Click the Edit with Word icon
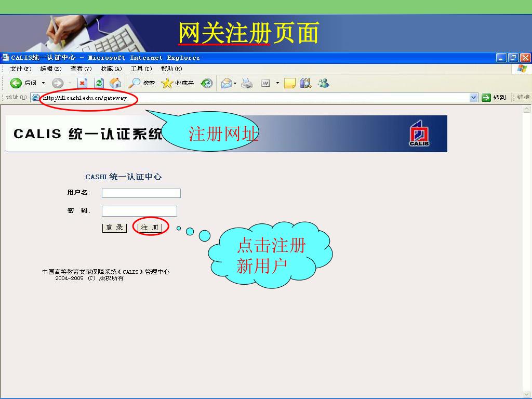The image size is (532, 399). click(265, 83)
